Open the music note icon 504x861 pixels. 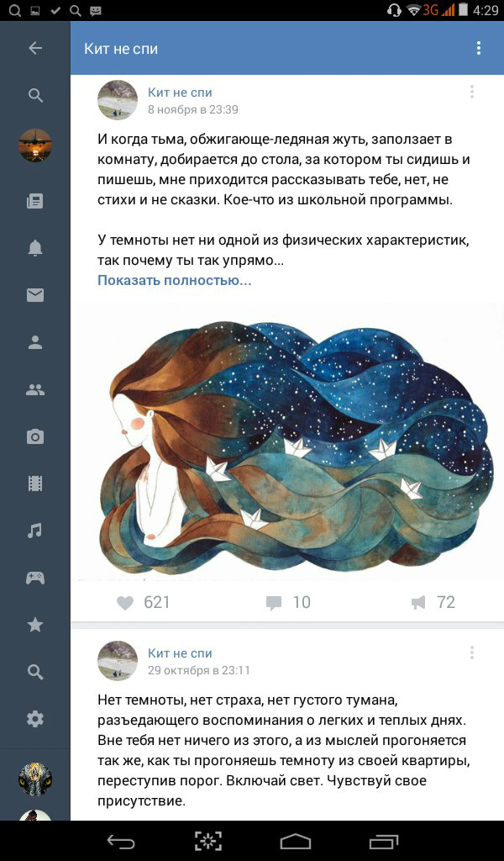click(x=35, y=531)
